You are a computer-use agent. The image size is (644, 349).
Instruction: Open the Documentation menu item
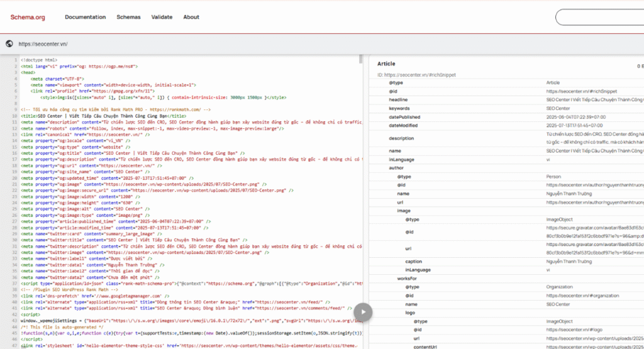coord(85,18)
